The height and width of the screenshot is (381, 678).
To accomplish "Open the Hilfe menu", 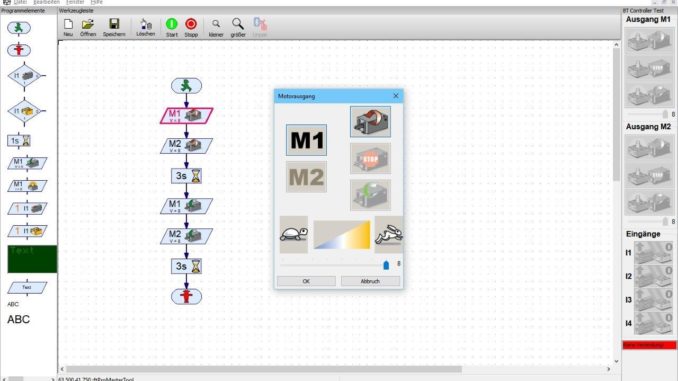I will pyautogui.click(x=96, y=2).
